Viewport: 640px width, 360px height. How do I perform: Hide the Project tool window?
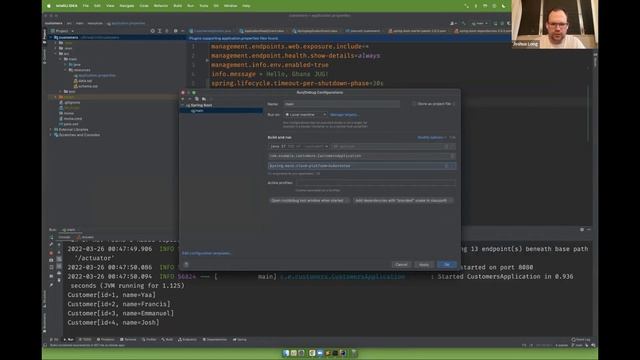click(x=182, y=31)
